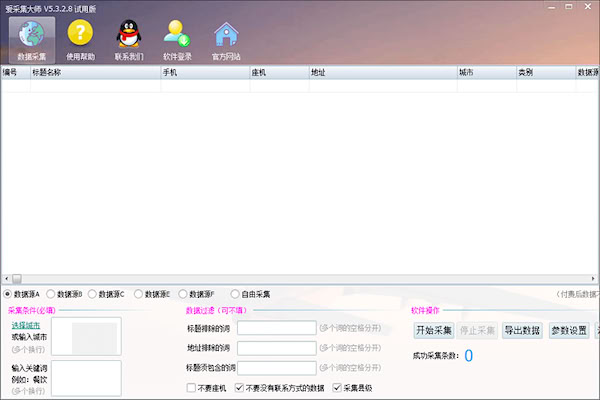Click the 成功采集条数 count value 0
Screen dimensions: 600x400
[x=468, y=356]
